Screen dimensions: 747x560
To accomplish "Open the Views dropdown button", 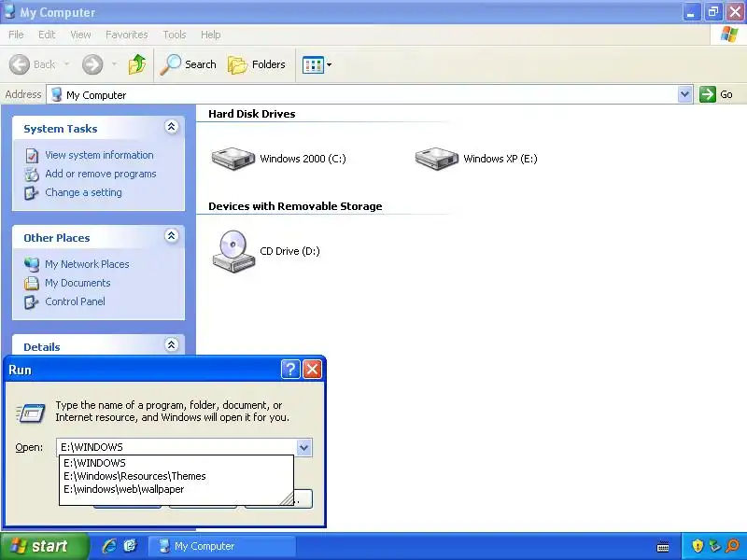I will (x=317, y=64).
